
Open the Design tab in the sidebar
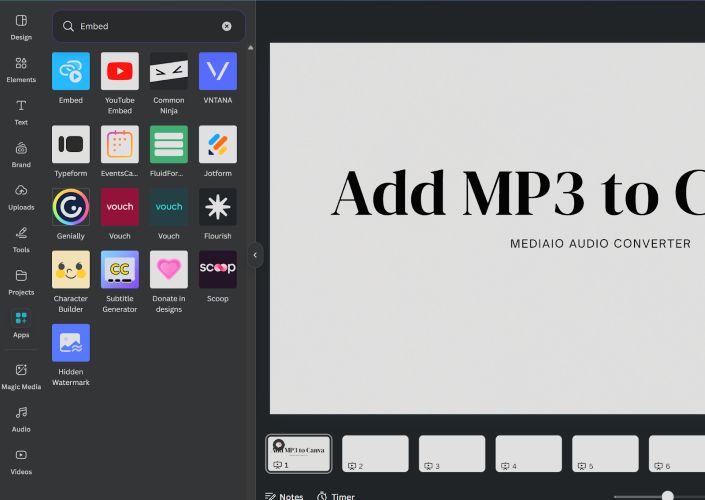[x=21, y=27]
